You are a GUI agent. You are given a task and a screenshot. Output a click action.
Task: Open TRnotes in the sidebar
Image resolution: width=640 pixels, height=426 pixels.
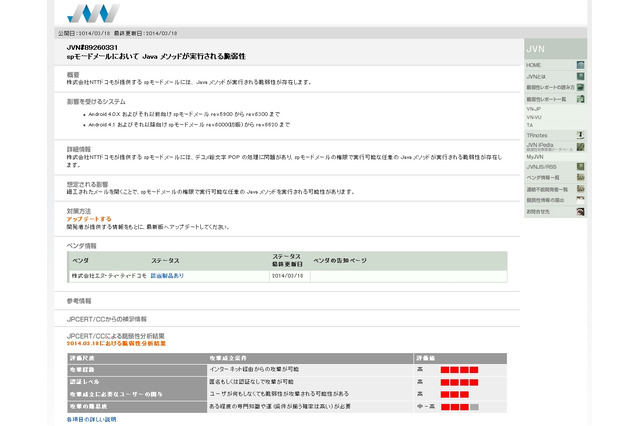tap(537, 135)
